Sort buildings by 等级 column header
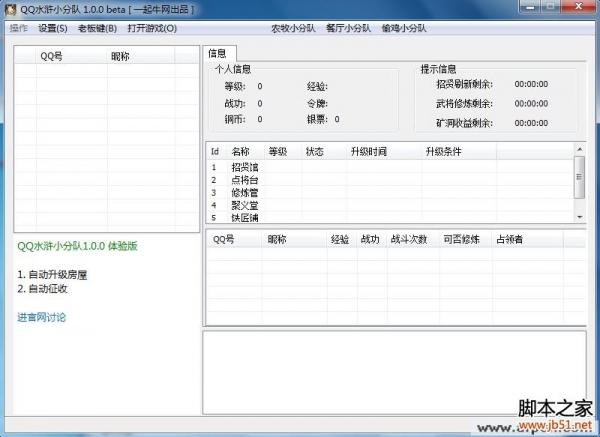Screen dimensions: 600x437 click(x=283, y=152)
